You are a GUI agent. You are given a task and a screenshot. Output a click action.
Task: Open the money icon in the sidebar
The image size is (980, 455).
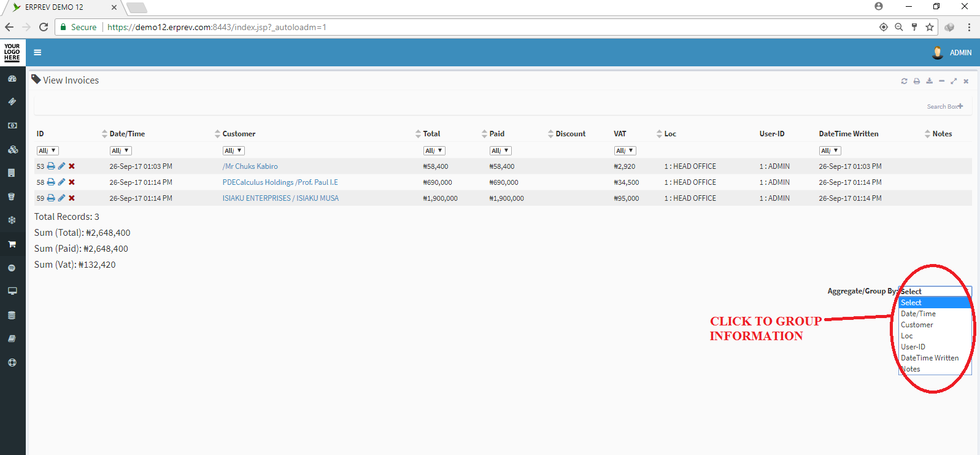12,125
